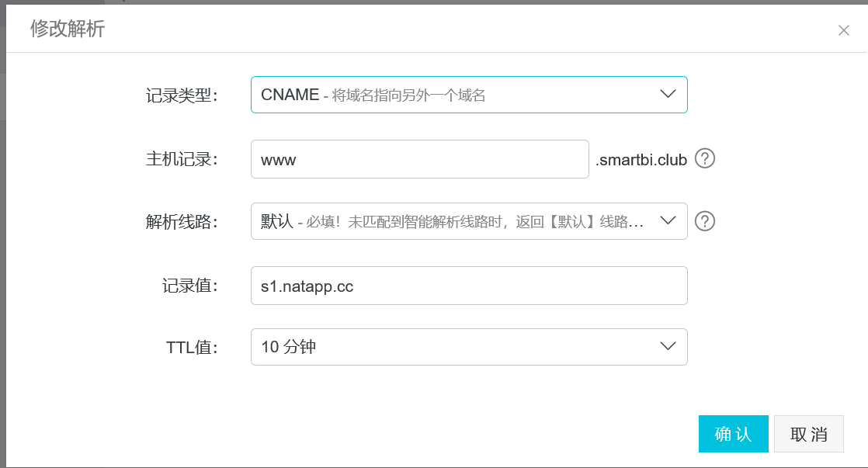Click the TTL值 label
Screen dimensions: 868x468
pos(192,348)
